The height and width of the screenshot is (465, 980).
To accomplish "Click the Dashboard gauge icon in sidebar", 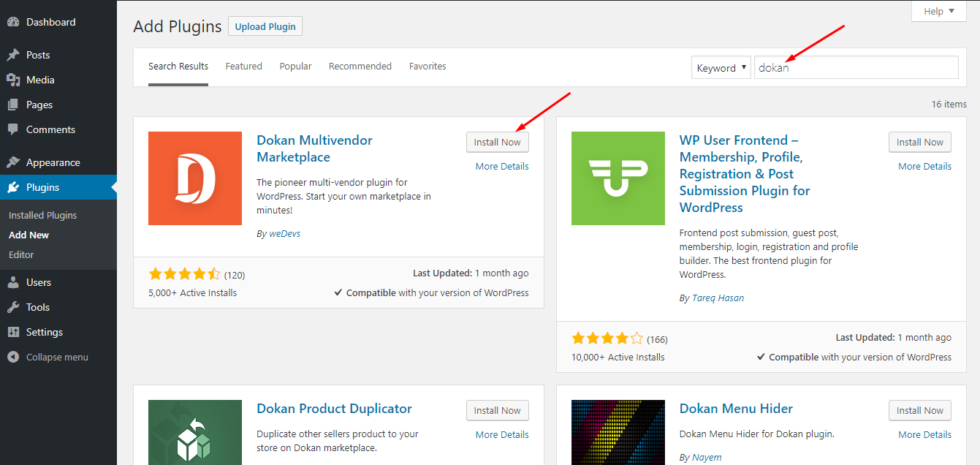I will click(x=13, y=22).
